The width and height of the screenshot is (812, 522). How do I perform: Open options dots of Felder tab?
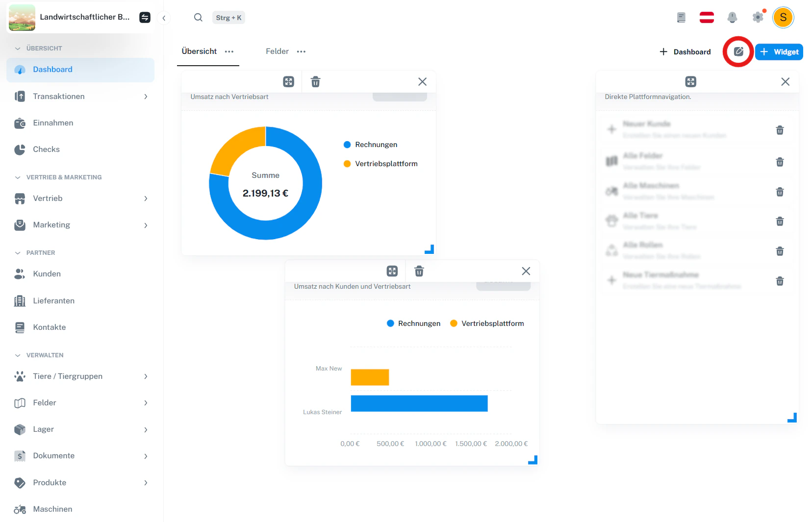pyautogui.click(x=301, y=51)
